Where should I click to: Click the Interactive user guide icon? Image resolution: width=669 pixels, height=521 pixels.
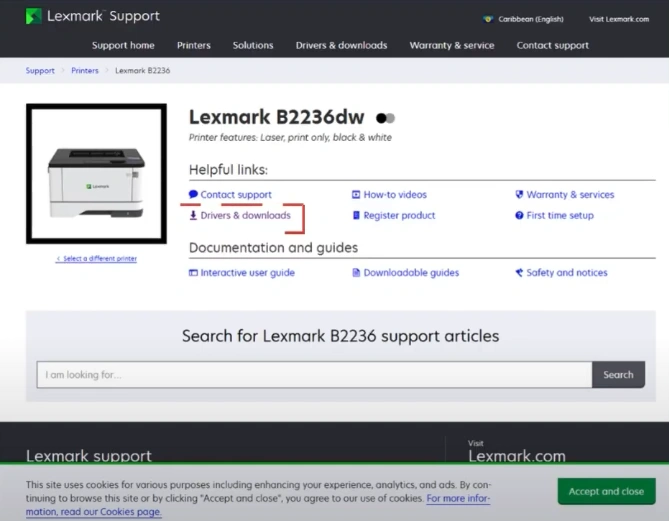[193, 273]
